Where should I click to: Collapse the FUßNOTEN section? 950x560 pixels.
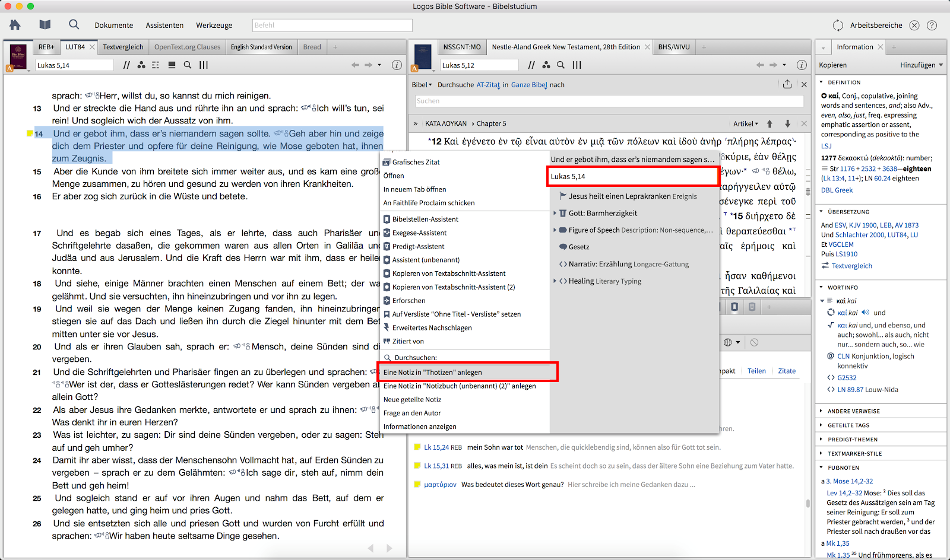pyautogui.click(x=821, y=468)
